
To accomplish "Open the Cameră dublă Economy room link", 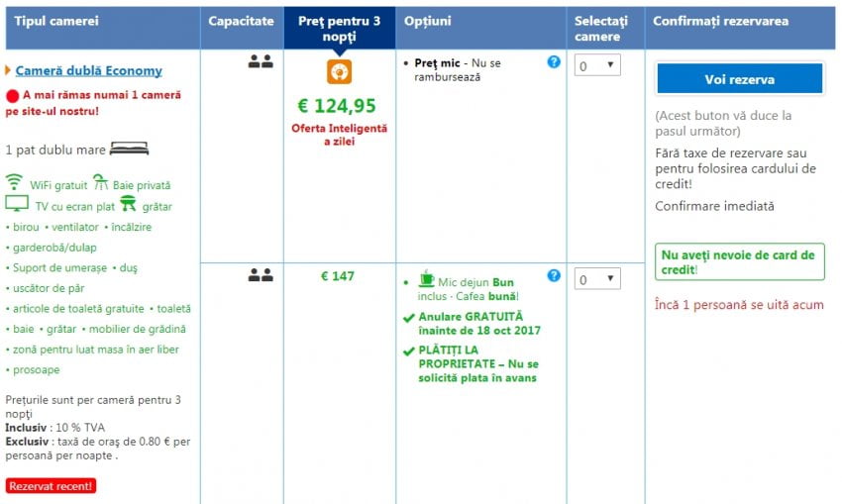I will click(x=89, y=70).
